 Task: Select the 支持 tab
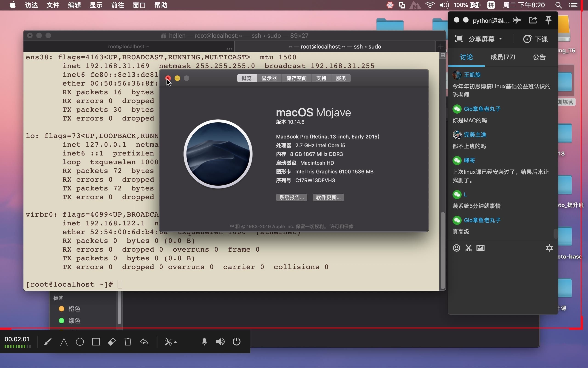(321, 78)
